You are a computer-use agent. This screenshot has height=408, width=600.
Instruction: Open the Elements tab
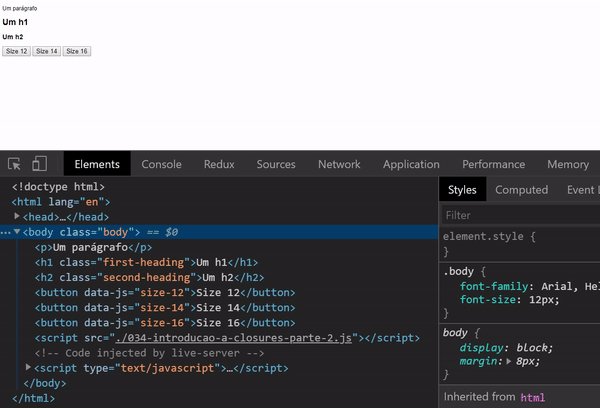[x=97, y=164]
